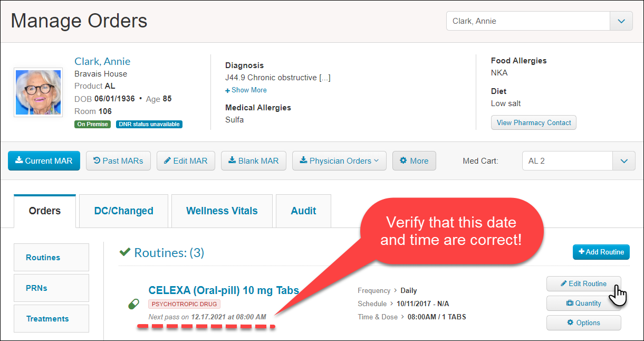
Task: Expand the resident selector dropdown arrow
Action: click(621, 21)
